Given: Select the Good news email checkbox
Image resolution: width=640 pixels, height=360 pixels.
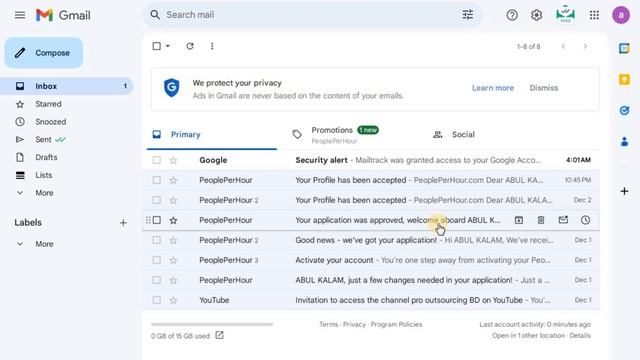Looking at the screenshot, I should 156,240.
